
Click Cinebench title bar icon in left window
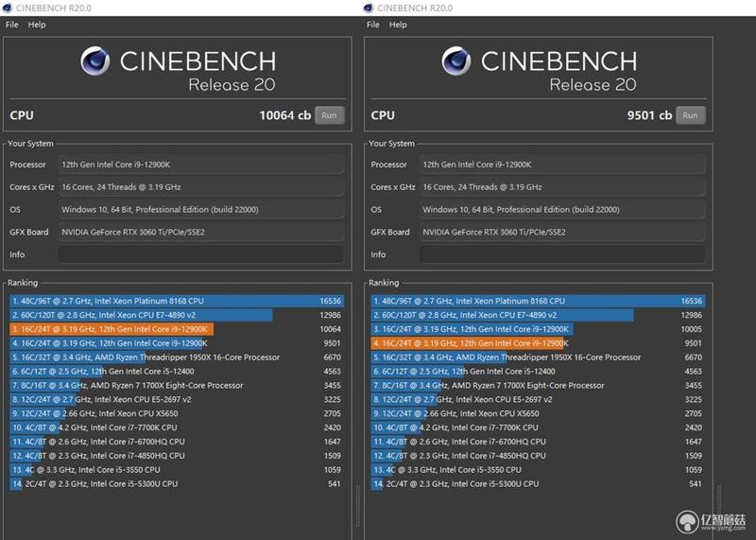(7, 8)
